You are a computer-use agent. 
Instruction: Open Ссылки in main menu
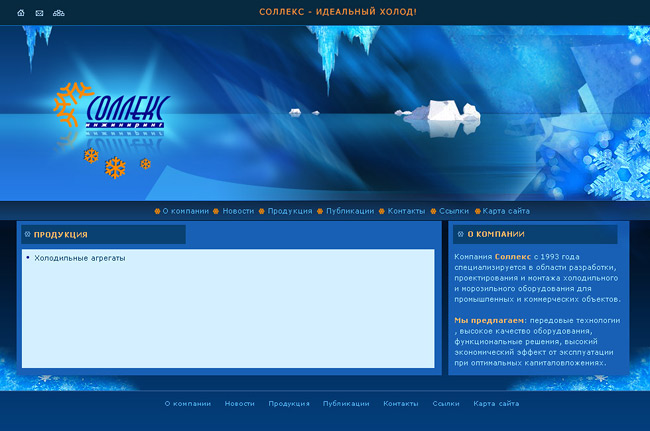(x=454, y=211)
